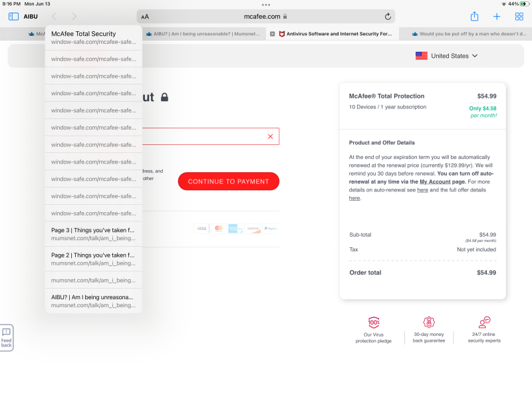Tap the Share icon in toolbar

pos(474,17)
